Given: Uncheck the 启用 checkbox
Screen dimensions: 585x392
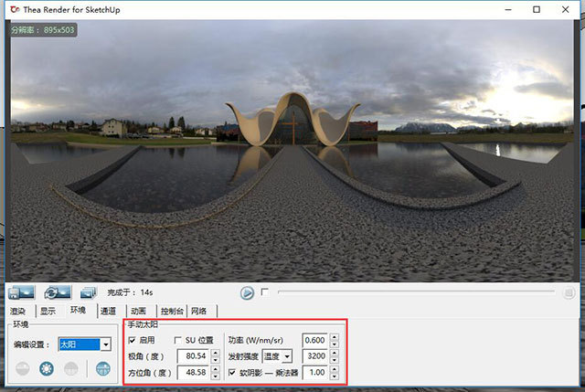Looking at the screenshot, I should (132, 340).
